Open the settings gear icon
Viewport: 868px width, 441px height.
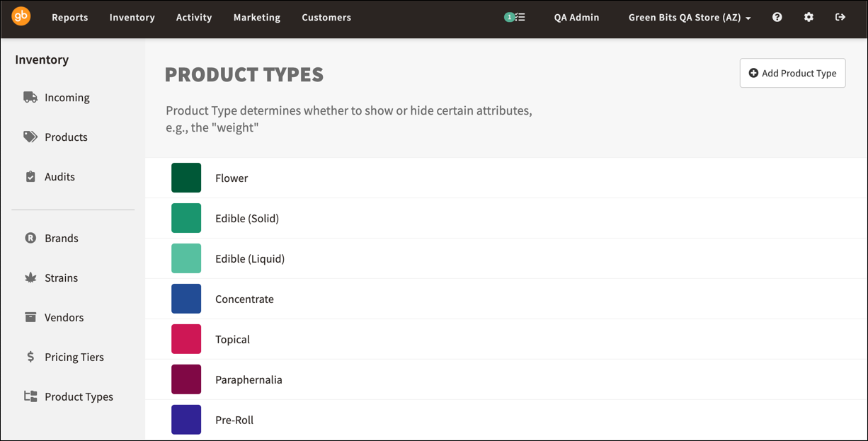point(809,17)
